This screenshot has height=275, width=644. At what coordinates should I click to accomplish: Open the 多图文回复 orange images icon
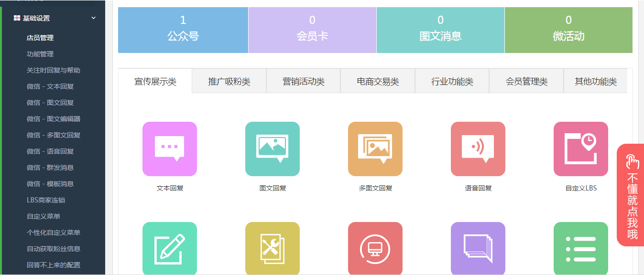375,149
